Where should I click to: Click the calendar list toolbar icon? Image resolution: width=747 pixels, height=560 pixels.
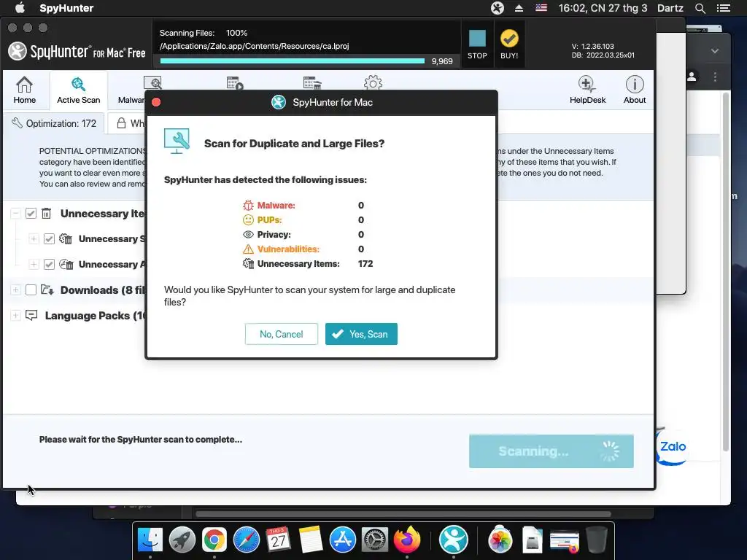click(x=312, y=83)
